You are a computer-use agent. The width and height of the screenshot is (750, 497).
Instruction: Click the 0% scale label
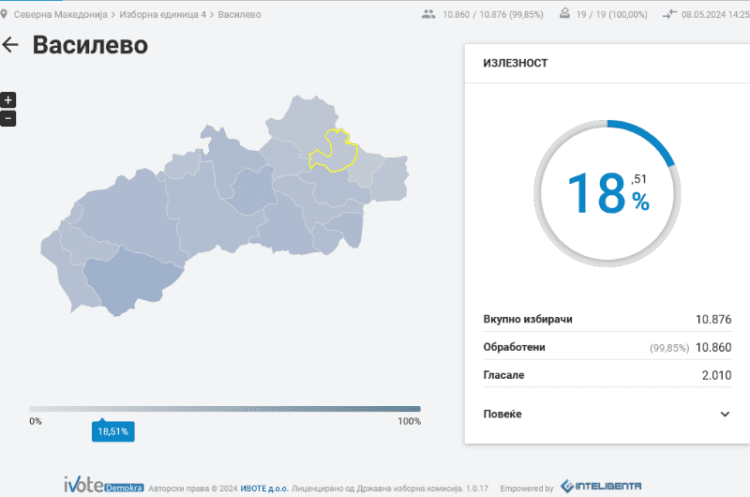click(x=35, y=421)
